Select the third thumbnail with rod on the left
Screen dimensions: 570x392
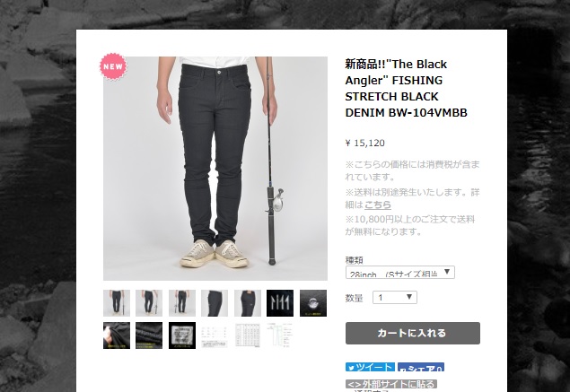tap(182, 303)
